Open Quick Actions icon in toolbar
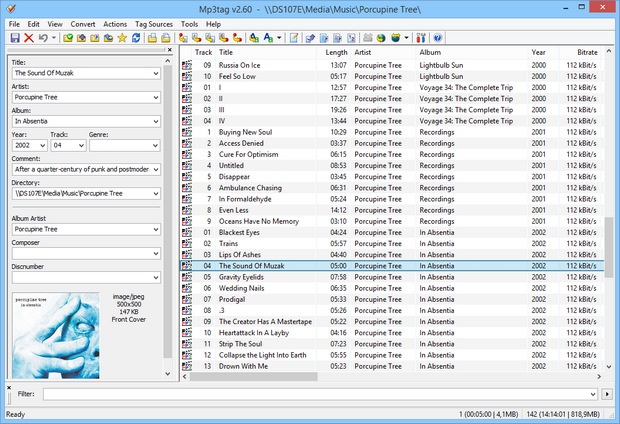The width and height of the screenshot is (620, 424). pos(268,38)
